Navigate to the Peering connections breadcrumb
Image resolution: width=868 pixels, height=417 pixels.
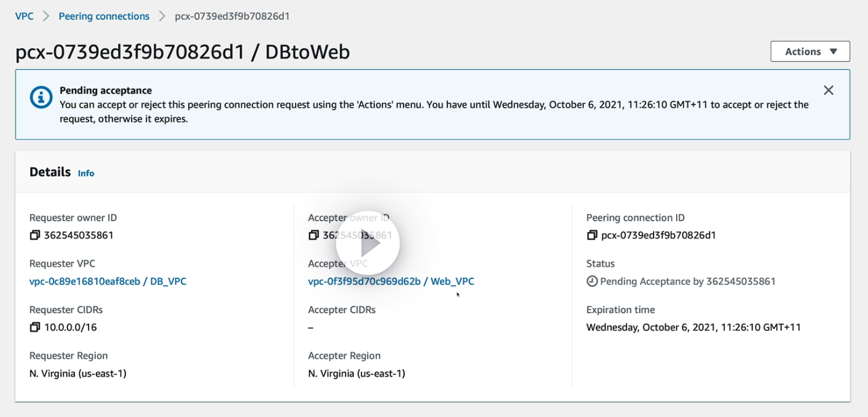pos(104,16)
